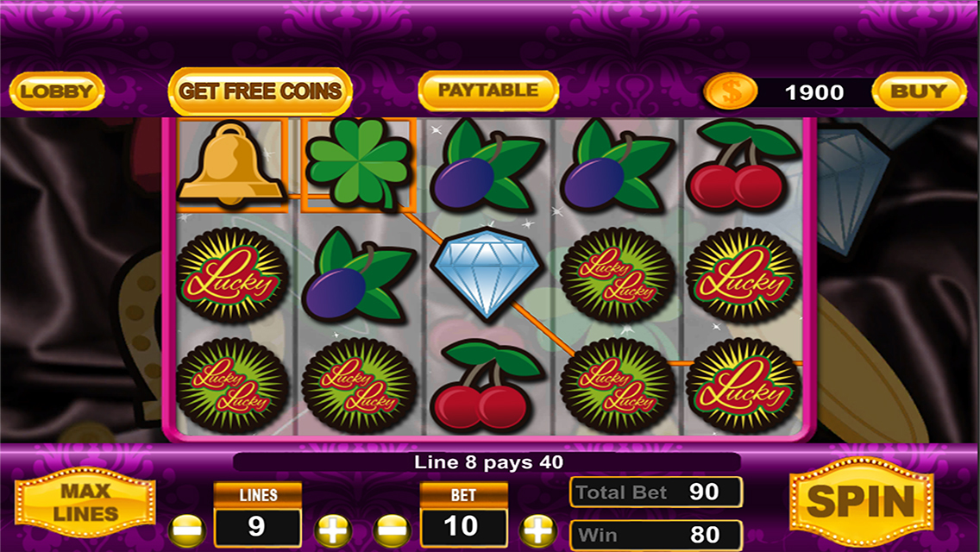The image size is (980, 552).
Task: Click the Total Bet display field
Action: [656, 492]
